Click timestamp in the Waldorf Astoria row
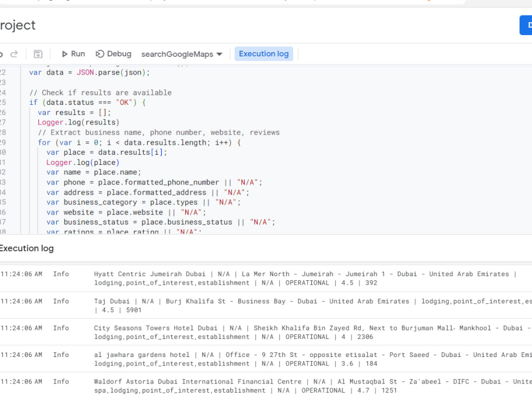 click(21, 381)
